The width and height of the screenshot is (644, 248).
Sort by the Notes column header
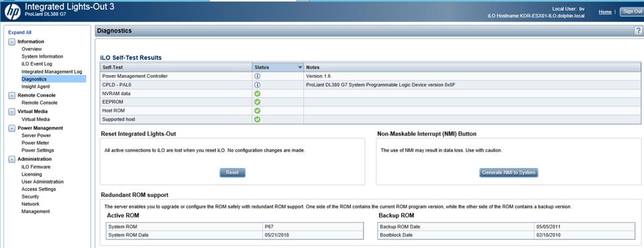(x=472, y=67)
